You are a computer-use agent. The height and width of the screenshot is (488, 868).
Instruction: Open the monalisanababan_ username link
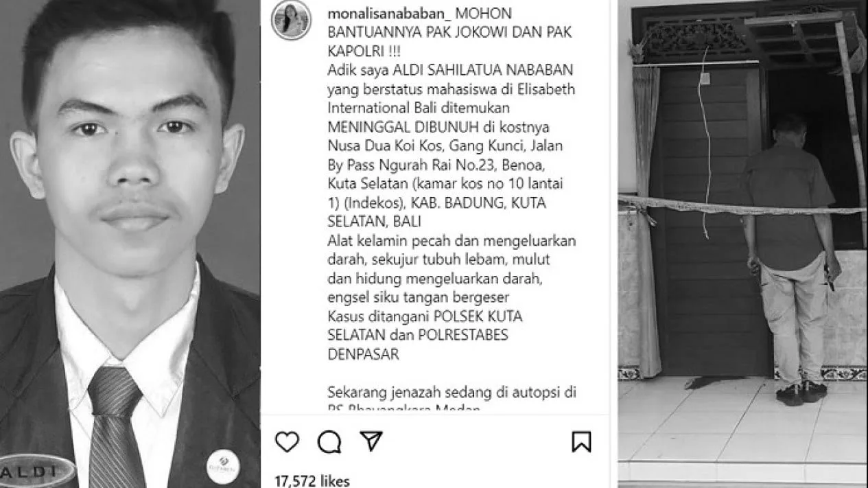[x=363, y=14]
